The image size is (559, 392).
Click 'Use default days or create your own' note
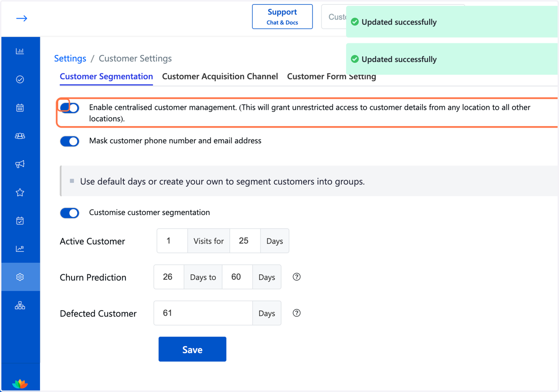222,182
